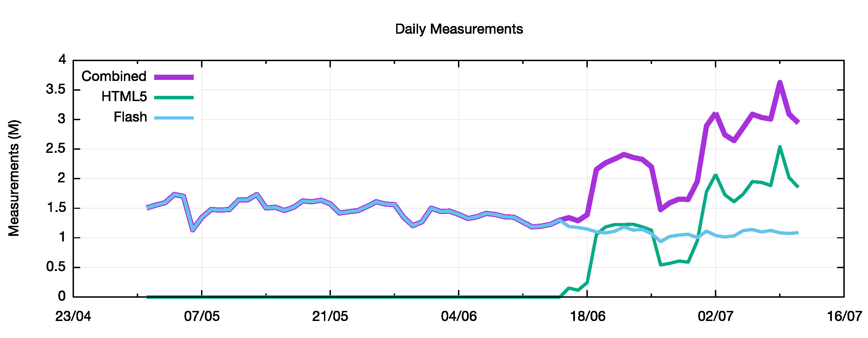Click the 04/06 date label

click(x=459, y=316)
